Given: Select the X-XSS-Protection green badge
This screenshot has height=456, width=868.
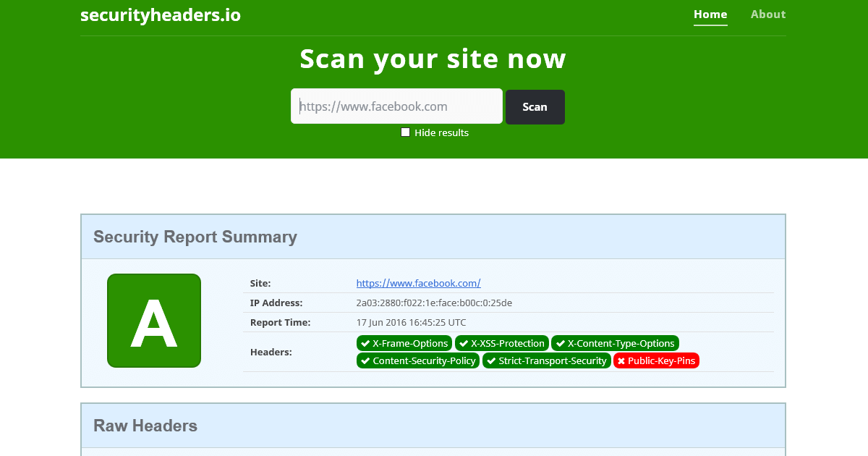Looking at the screenshot, I should pyautogui.click(x=501, y=343).
